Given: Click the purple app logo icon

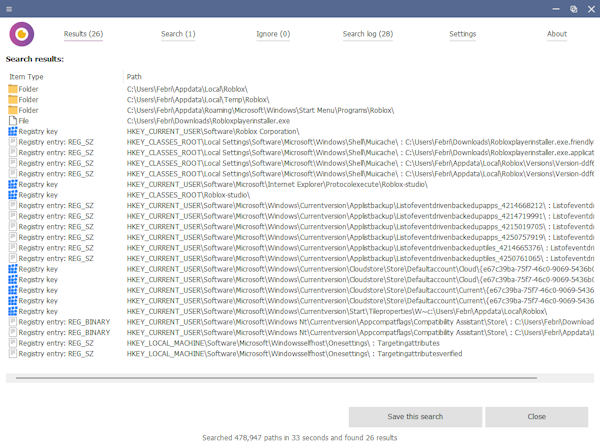Looking at the screenshot, I should [22, 34].
